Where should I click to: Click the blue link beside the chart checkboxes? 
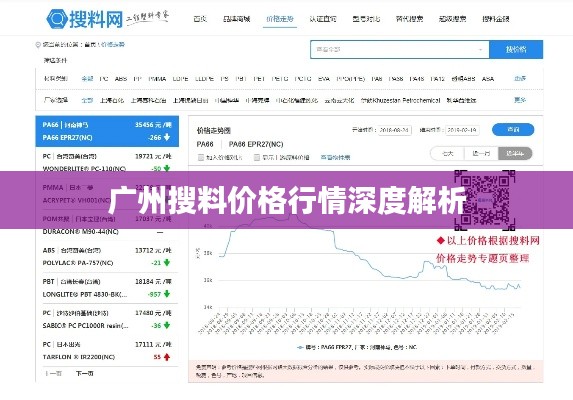(335, 157)
